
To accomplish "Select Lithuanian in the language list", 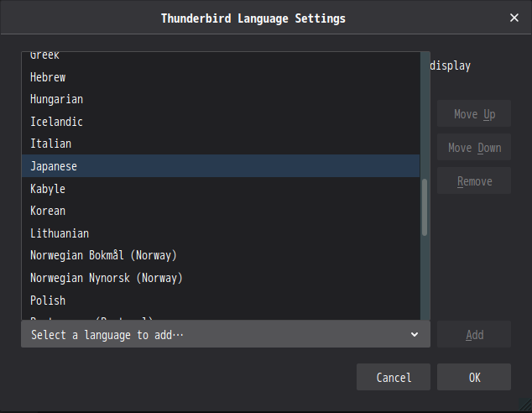I will [x=221, y=233].
